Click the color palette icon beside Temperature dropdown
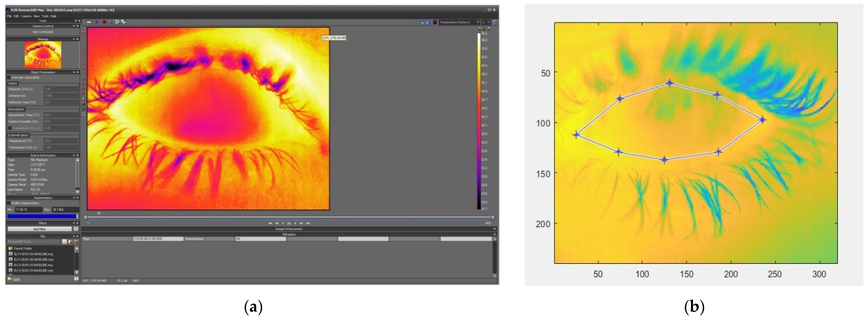Viewport: 868px width, 319px height. click(x=435, y=22)
